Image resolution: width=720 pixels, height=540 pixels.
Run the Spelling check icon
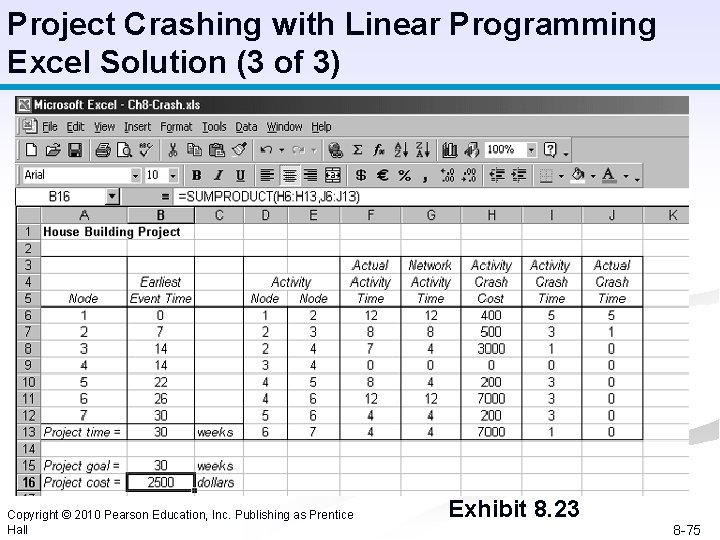tap(146, 150)
